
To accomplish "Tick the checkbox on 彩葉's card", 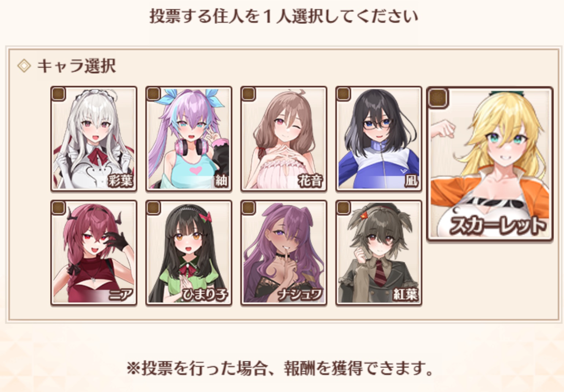I will tap(58, 94).
